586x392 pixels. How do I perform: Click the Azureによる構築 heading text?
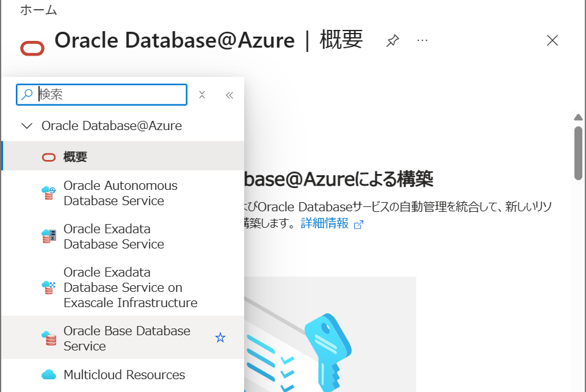(x=339, y=179)
